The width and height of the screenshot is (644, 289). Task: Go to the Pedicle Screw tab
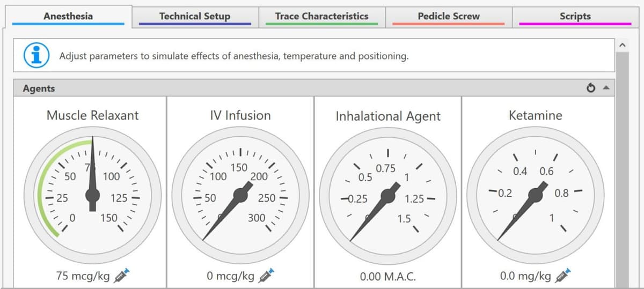click(x=448, y=16)
